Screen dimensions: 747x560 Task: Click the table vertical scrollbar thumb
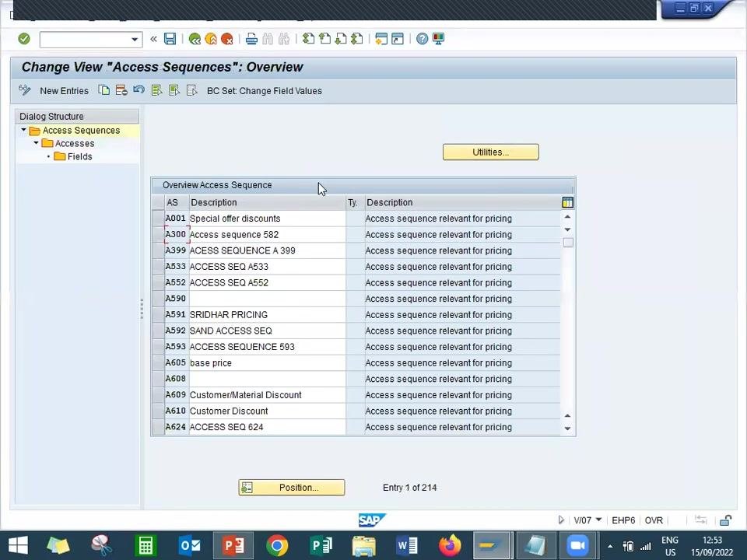(568, 243)
